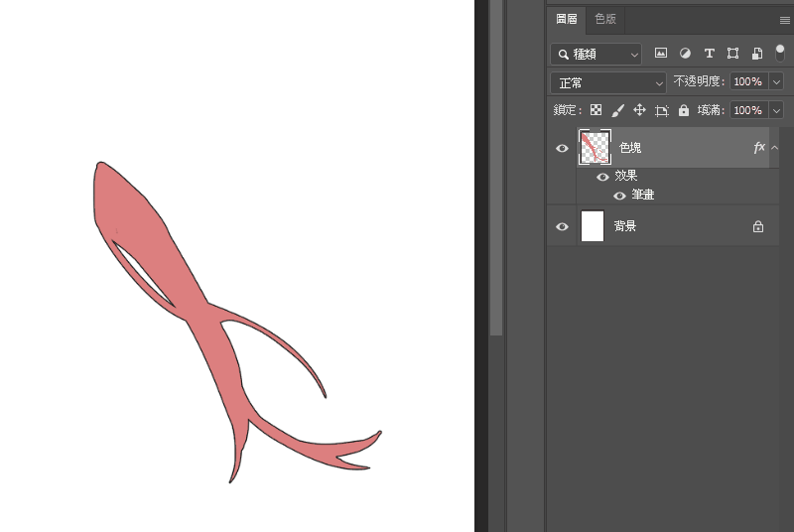Hide the 色塊 layer with eye icon
This screenshot has width=794, height=532.
coord(562,148)
